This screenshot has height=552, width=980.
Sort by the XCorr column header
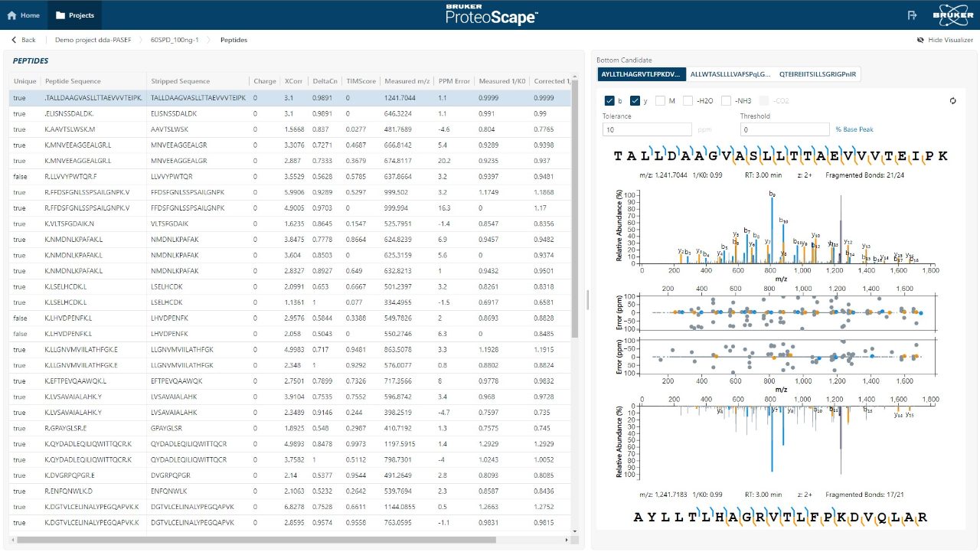point(293,81)
